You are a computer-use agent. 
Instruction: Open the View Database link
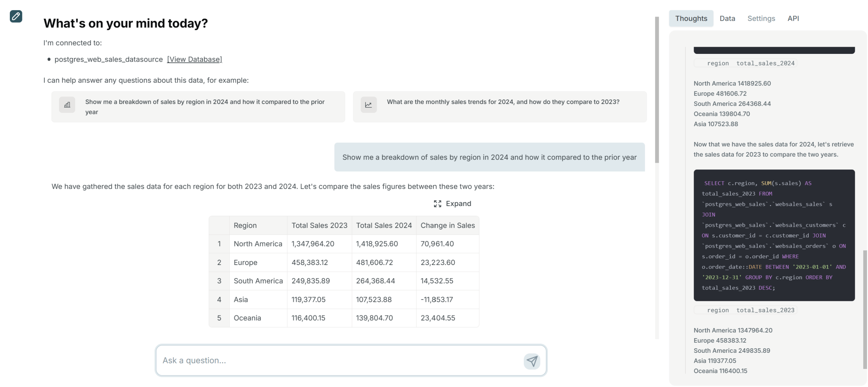tap(194, 59)
